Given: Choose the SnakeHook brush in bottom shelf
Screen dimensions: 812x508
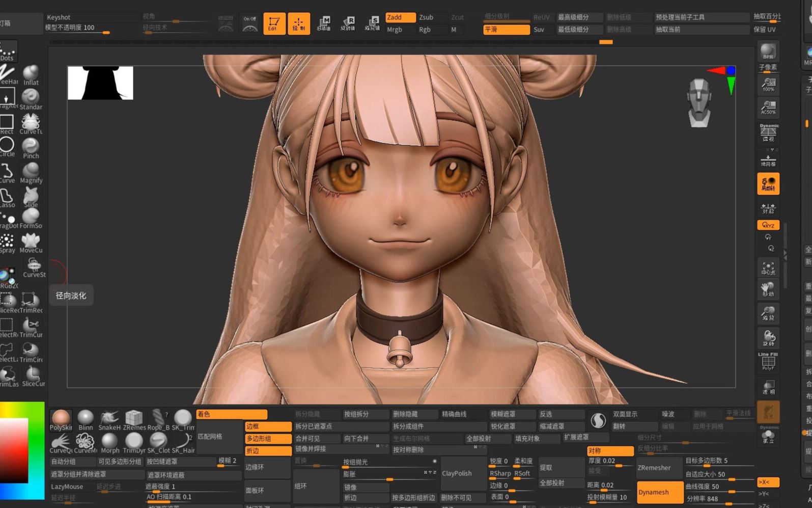Looking at the screenshot, I should coord(109,420).
